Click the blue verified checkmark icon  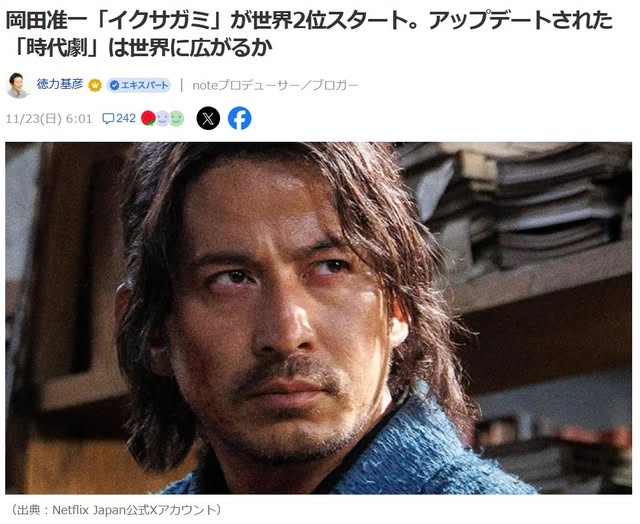click(x=115, y=85)
